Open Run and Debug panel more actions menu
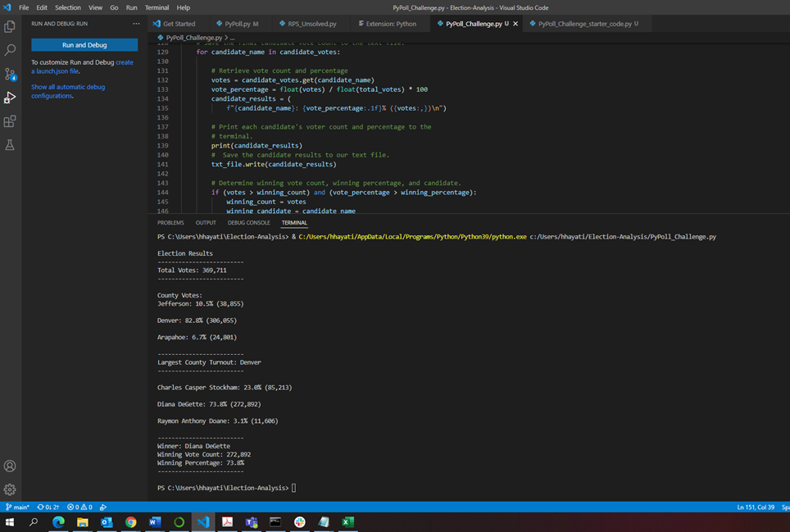 [136, 24]
